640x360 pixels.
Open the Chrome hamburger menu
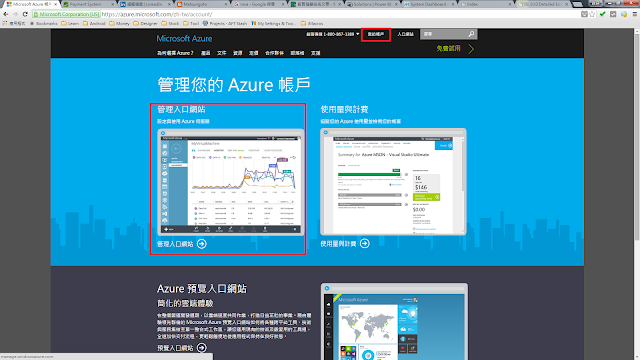coord(635,14)
